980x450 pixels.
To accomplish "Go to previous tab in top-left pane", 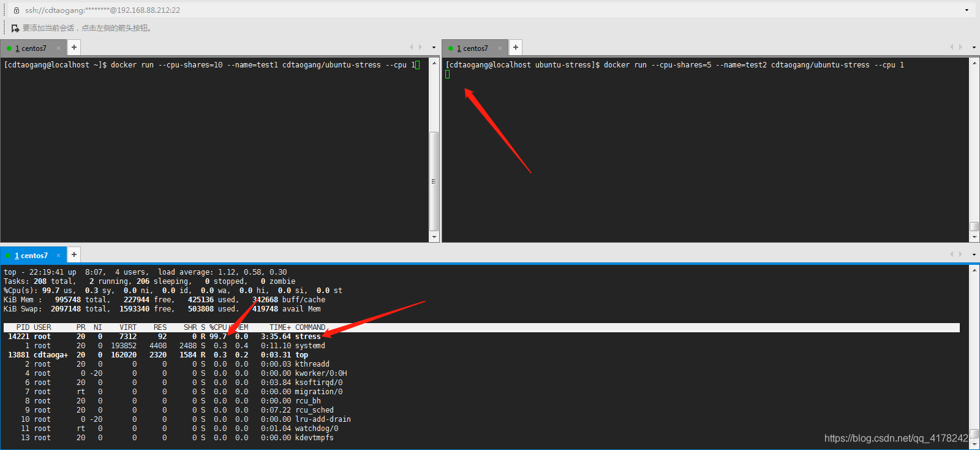I will point(412,47).
